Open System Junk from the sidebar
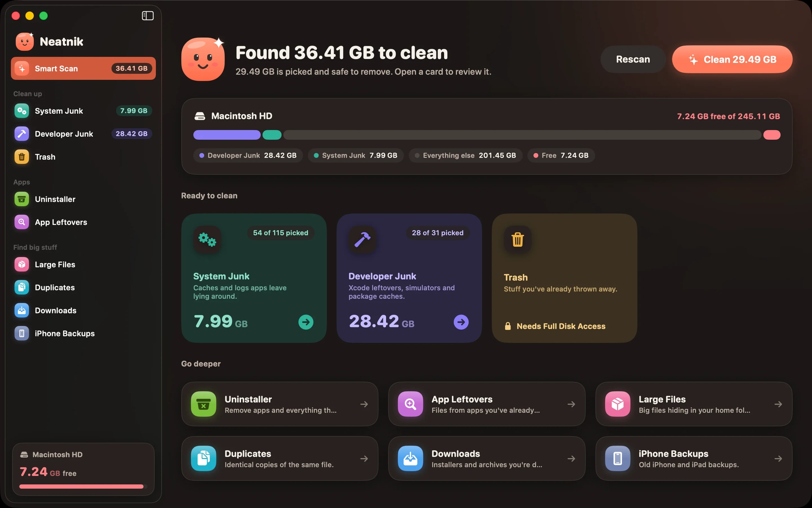 pyautogui.click(x=83, y=111)
